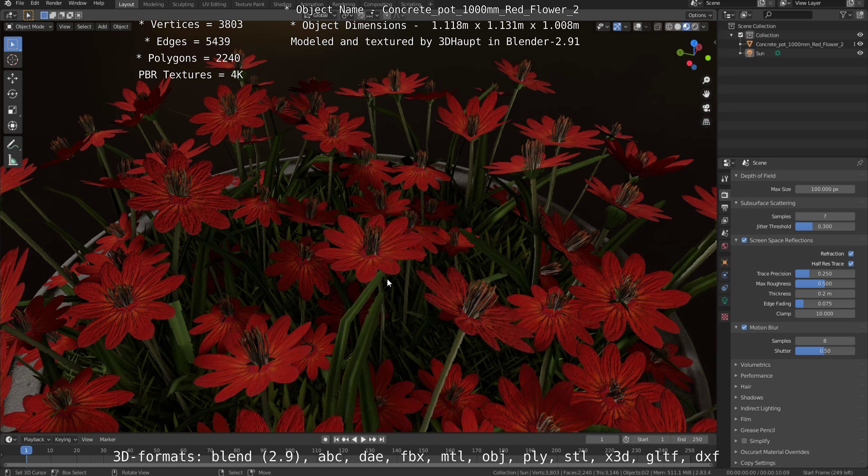The image size is (868, 476).
Task: Click the viewport zoom magnifier icon
Action: [706, 80]
